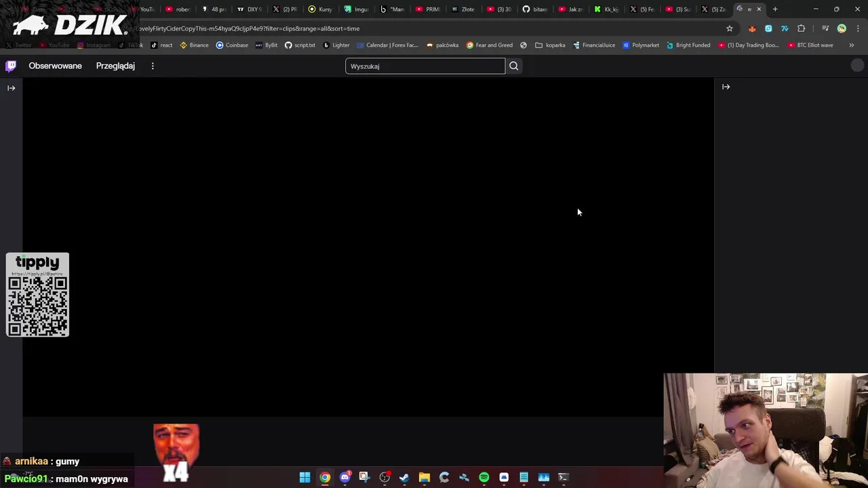Click the search magnifier button
Viewport: 868px width, 488px height.
coord(513,66)
